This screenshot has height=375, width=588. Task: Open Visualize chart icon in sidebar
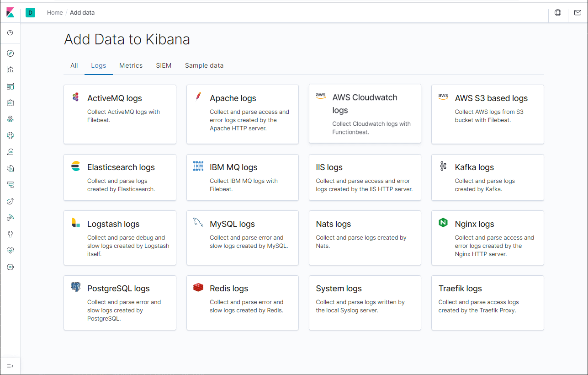[x=10, y=70]
